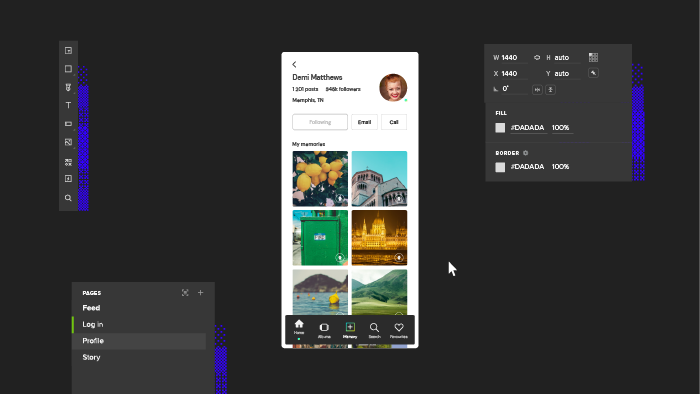Select the Image tool
Viewport: 700px width, 394px height.
(68, 142)
